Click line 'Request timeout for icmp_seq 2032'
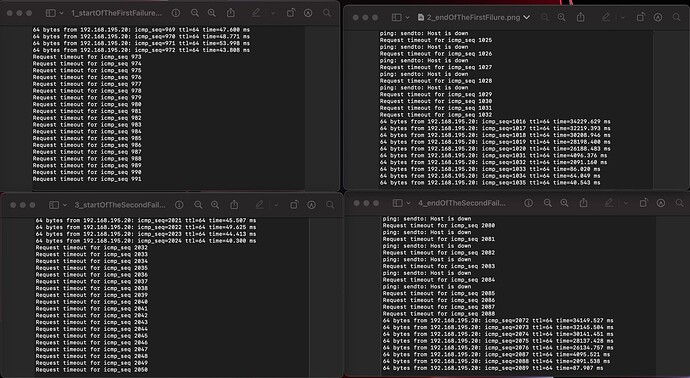The height and width of the screenshot is (378, 690). [92, 248]
